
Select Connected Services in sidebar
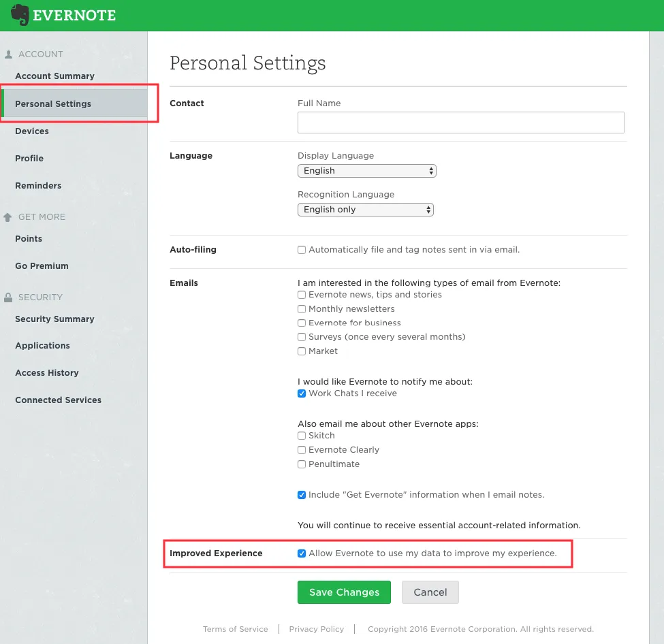point(58,400)
